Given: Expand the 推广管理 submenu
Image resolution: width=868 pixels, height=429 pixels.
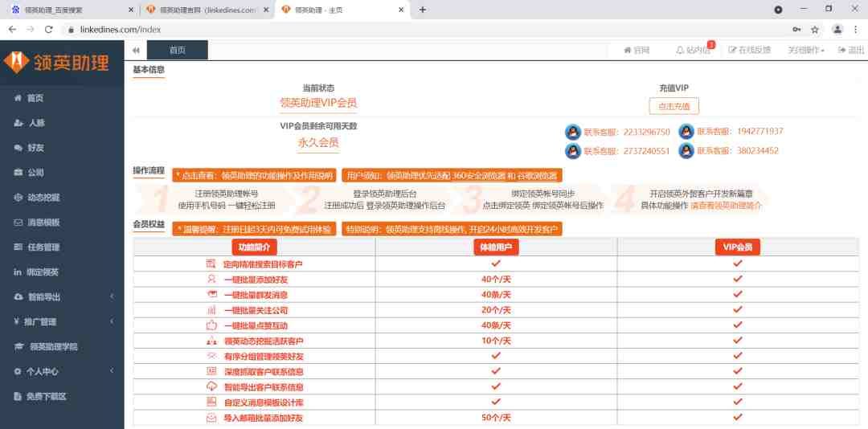Looking at the screenshot, I should (62, 322).
